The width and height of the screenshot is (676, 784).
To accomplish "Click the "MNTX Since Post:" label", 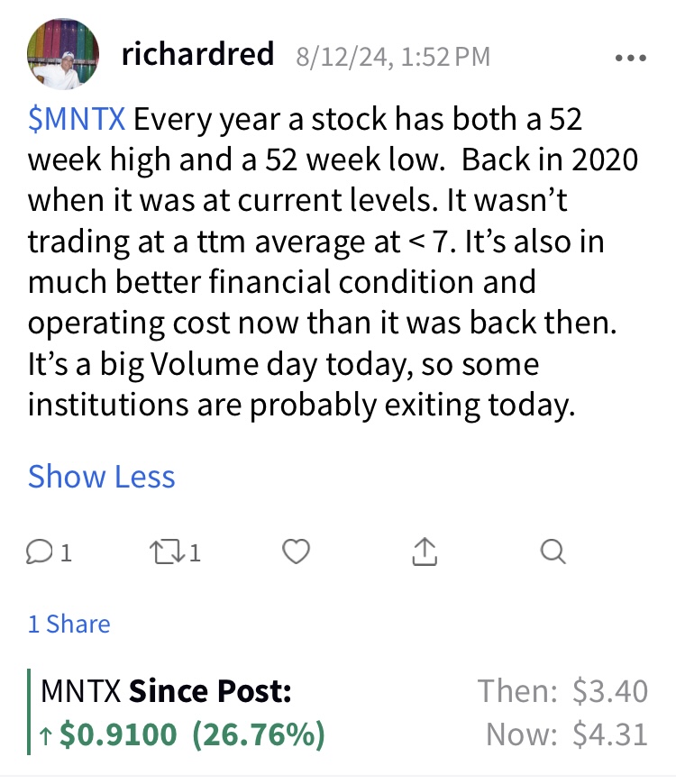I will tap(167, 692).
